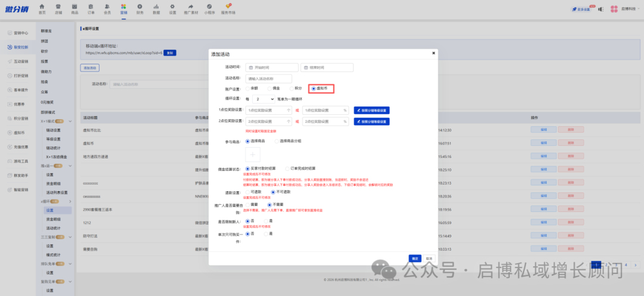Click the plus box to add 参与商品
This screenshot has width=644, height=296.
(253, 155)
